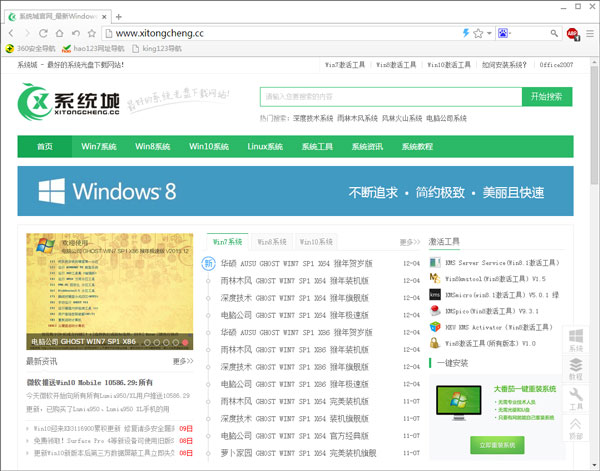
Task: Click the favorites star left of address bar
Action: [92, 33]
